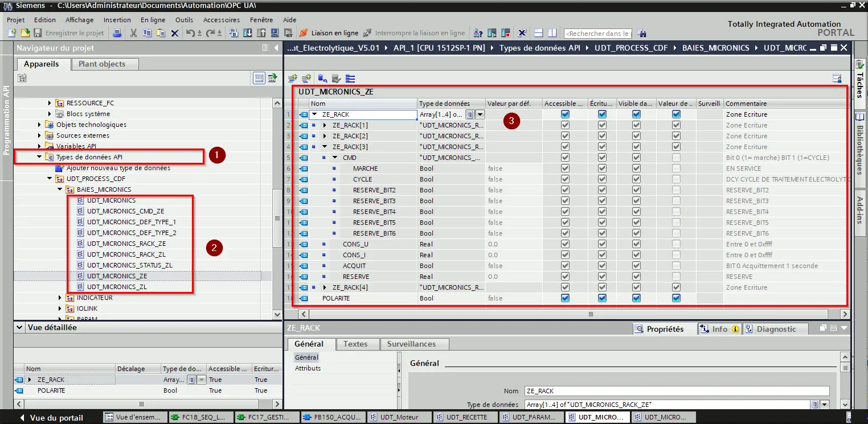The width and height of the screenshot is (868, 424).
Task: Toggle Accessible checkbox for MARCHE row
Action: click(565, 168)
